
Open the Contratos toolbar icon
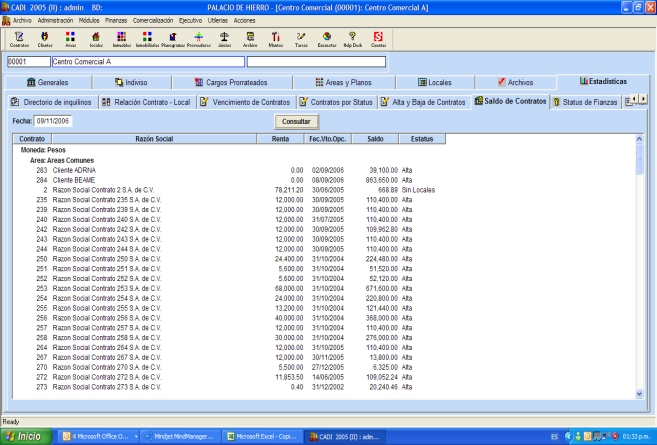[x=18, y=38]
